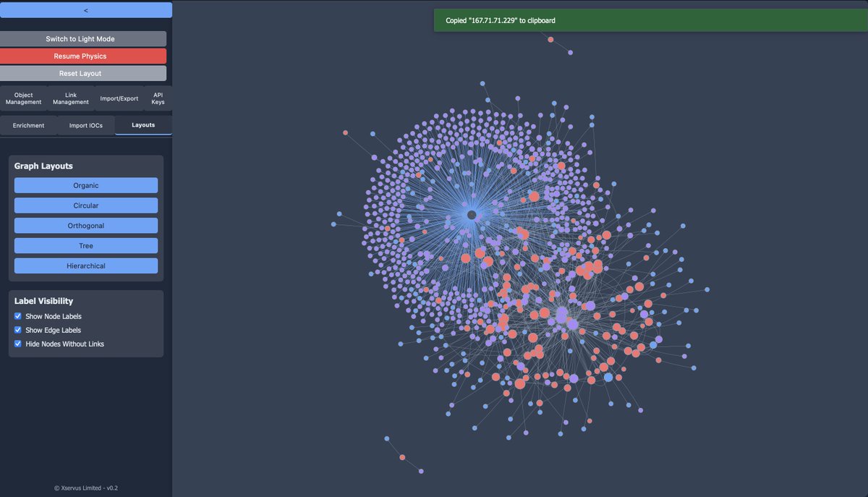This screenshot has height=497, width=868.
Task: Dismiss the green 'Copied to clipboard' notification
Action: coord(651,20)
